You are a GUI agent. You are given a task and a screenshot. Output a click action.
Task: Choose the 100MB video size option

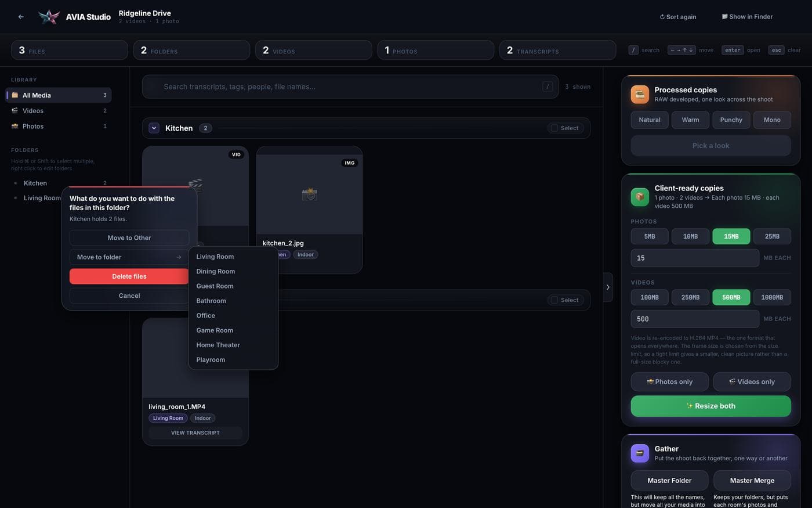650,297
